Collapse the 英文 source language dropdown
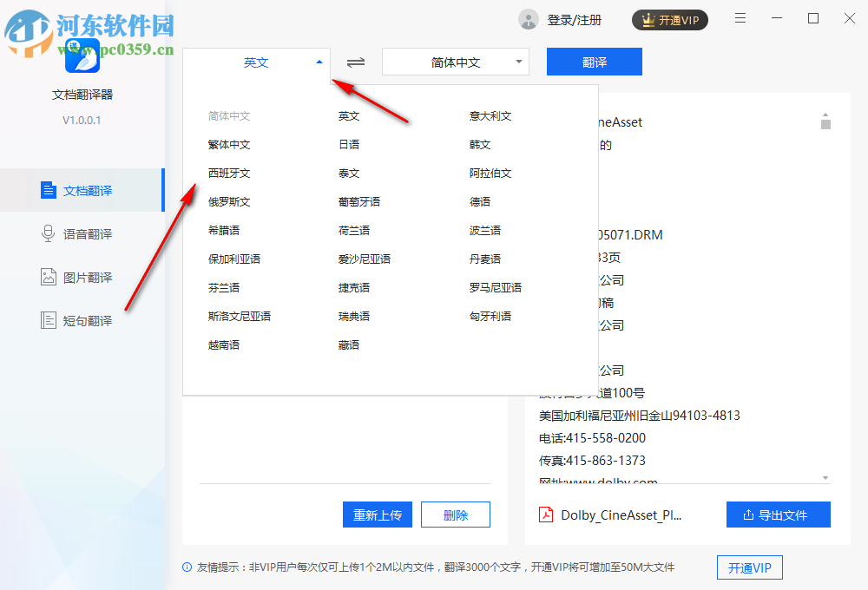Viewport: 868px width, 590px height. [319, 62]
